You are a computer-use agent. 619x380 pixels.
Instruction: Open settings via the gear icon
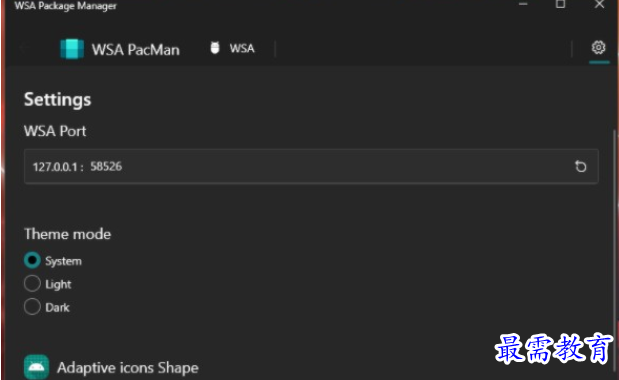598,48
